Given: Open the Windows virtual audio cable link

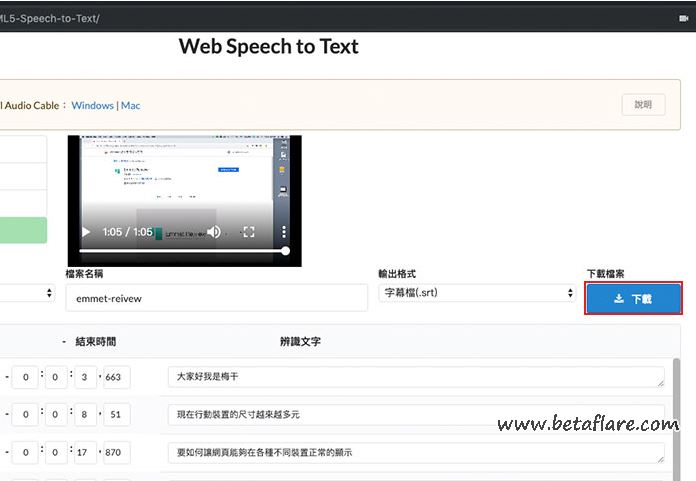Looking at the screenshot, I should click(92, 105).
